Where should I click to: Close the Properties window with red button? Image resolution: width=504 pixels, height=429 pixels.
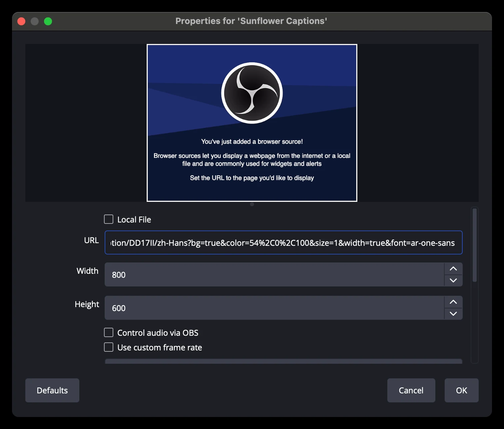tap(21, 21)
